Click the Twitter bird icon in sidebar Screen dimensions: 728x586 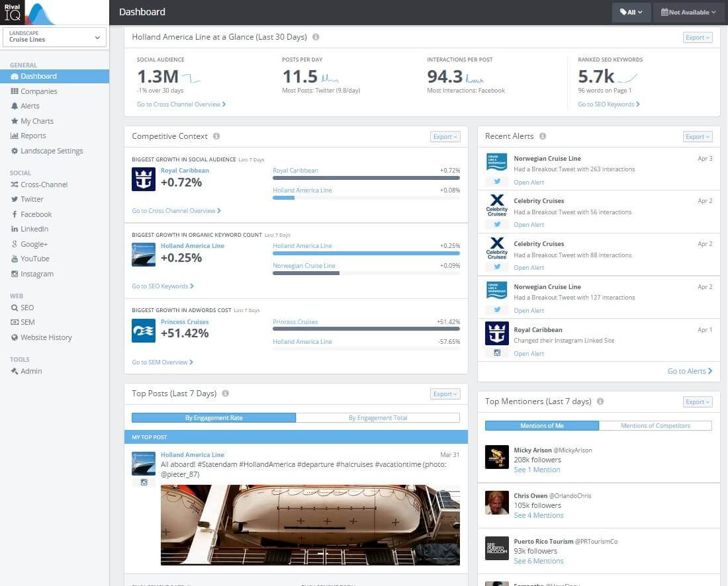(x=15, y=199)
